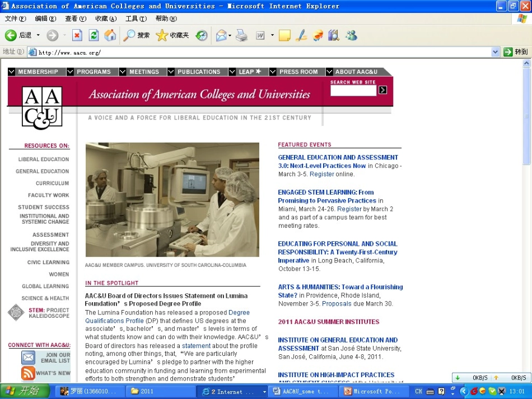This screenshot has width=532, height=399.
Task: Click the RSS What's New icon
Action: [x=28, y=373]
